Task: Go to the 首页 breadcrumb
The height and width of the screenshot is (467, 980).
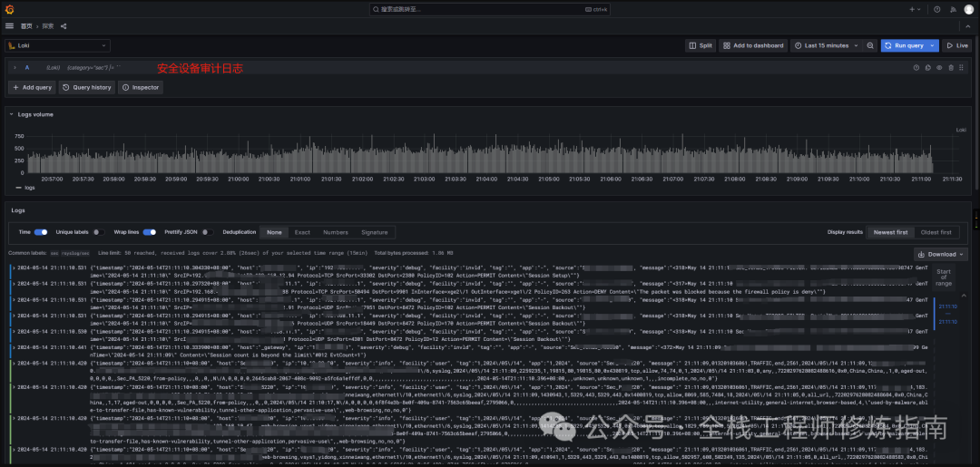Action: coord(26,26)
